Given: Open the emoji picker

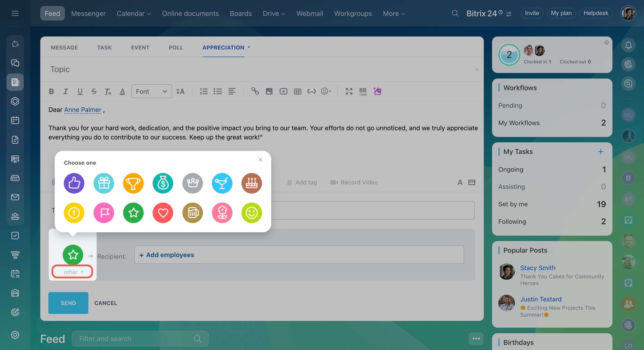Looking at the screenshot, I should pos(326,91).
